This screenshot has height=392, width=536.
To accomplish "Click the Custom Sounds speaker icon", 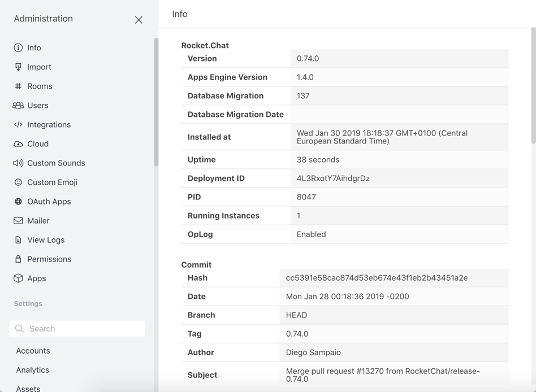I will [x=18, y=163].
